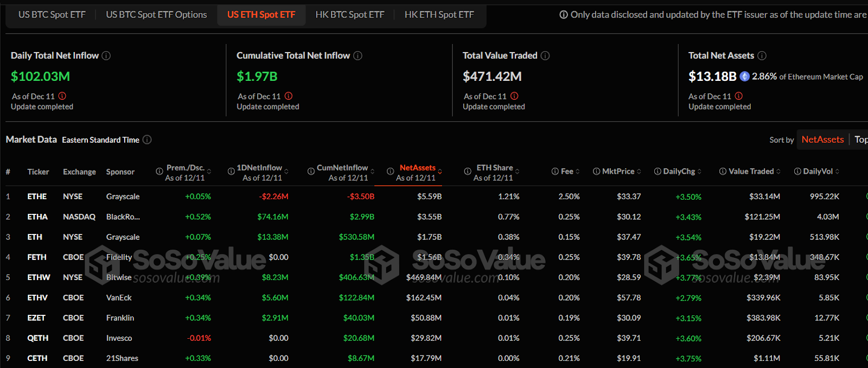Click the $471.42M total value traded

pos(492,77)
